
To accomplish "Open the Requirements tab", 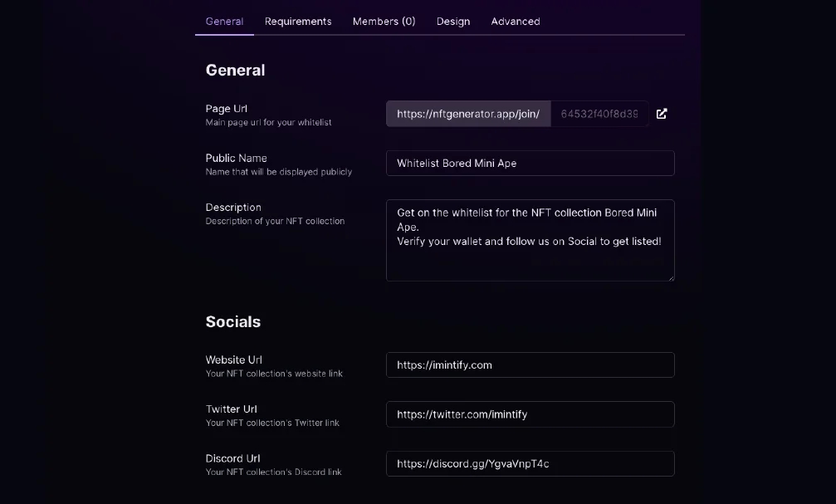I will click(x=298, y=22).
